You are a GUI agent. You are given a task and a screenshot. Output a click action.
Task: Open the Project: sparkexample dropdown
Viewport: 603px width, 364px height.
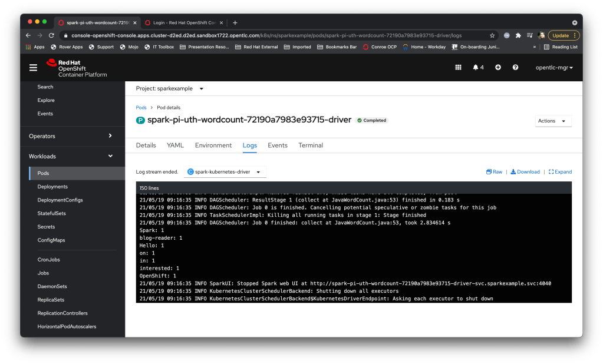[170, 88]
